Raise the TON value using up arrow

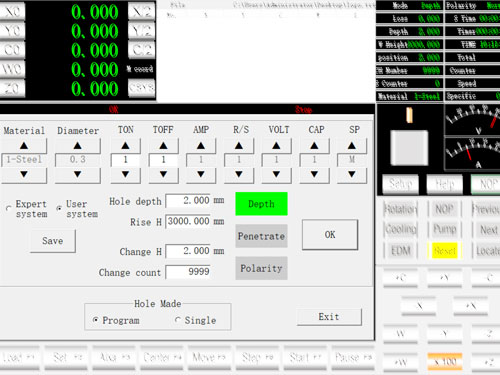[125, 145]
